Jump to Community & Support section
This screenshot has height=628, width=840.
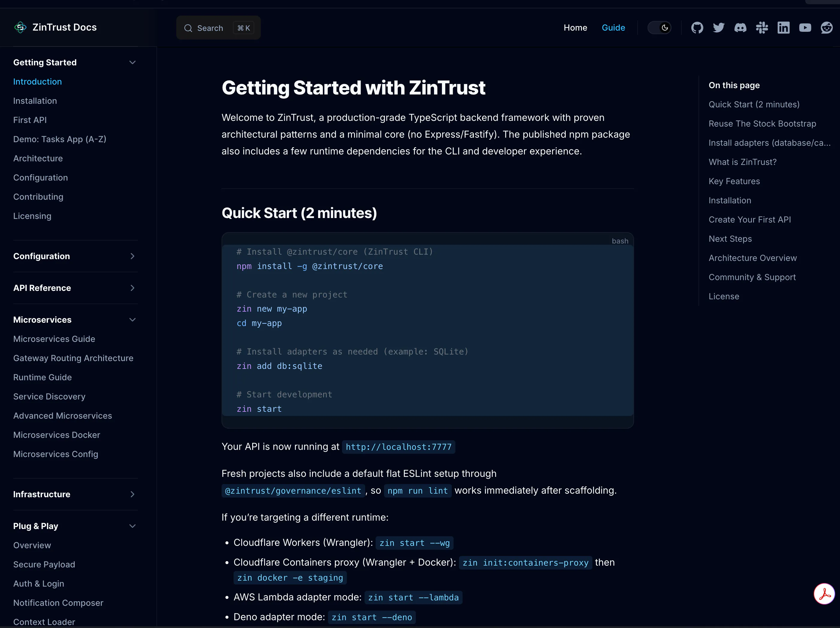click(752, 277)
